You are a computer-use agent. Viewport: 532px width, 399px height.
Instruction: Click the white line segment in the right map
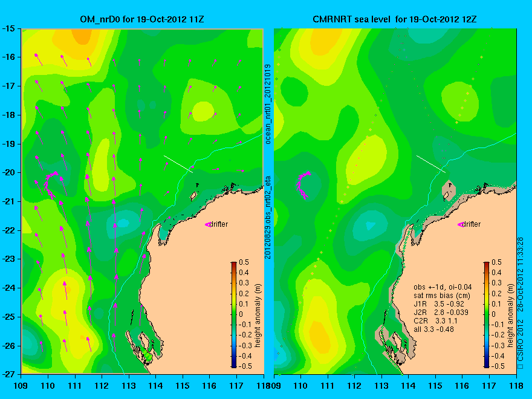431,164
